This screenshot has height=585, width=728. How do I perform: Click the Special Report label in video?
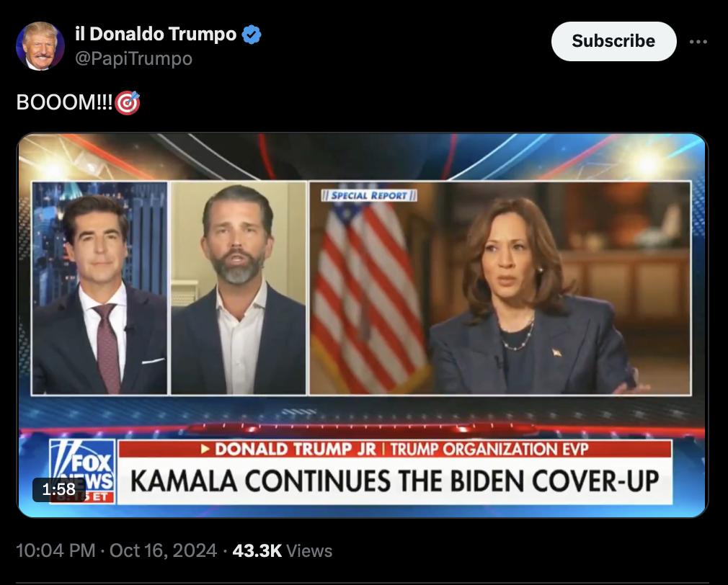pos(368,195)
